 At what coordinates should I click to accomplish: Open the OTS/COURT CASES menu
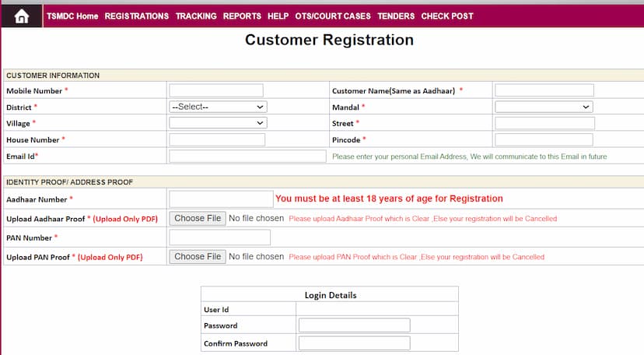coord(333,16)
